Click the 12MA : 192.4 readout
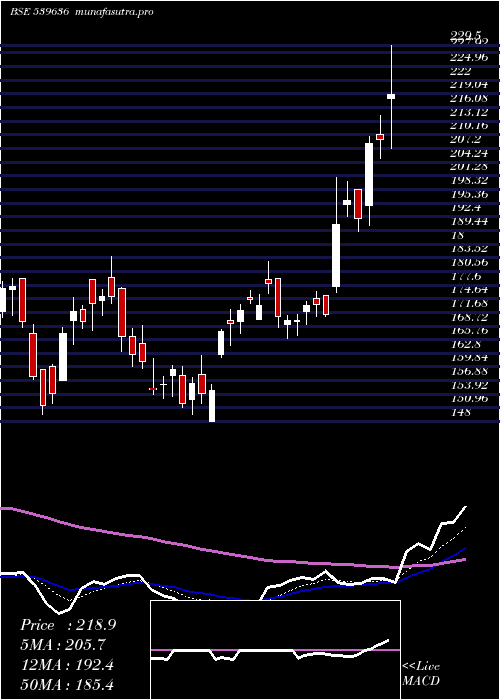Viewport: 500px width, 700px height. click(x=67, y=666)
